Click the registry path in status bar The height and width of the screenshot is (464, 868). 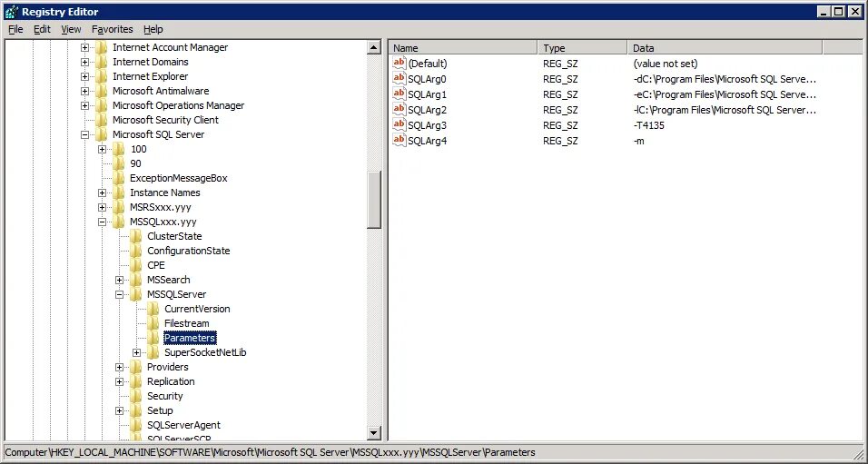tap(271, 452)
